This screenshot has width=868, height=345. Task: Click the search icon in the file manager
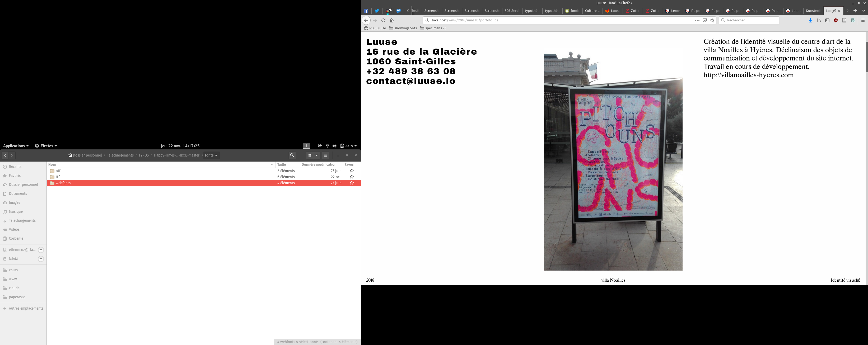click(292, 155)
